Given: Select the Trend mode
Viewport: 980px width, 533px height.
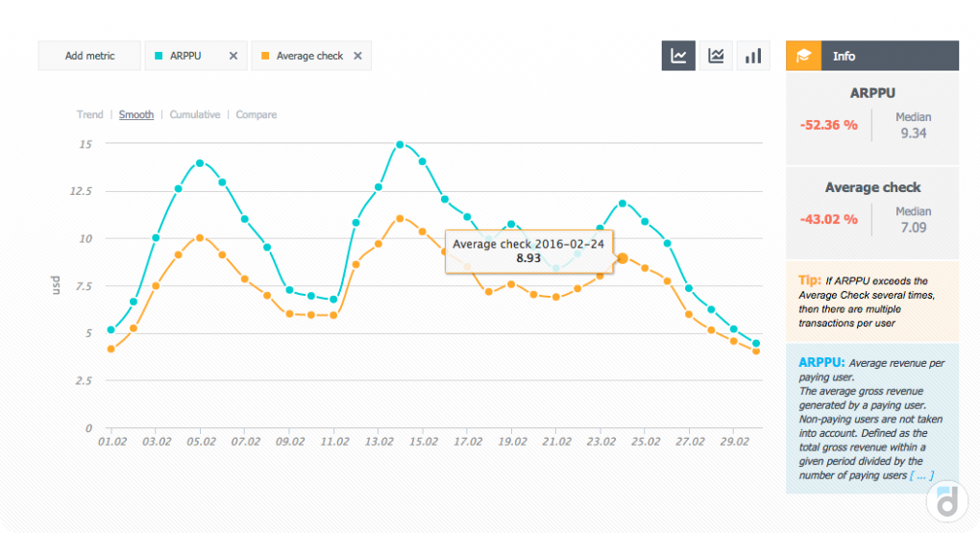Looking at the screenshot, I should 89,114.
